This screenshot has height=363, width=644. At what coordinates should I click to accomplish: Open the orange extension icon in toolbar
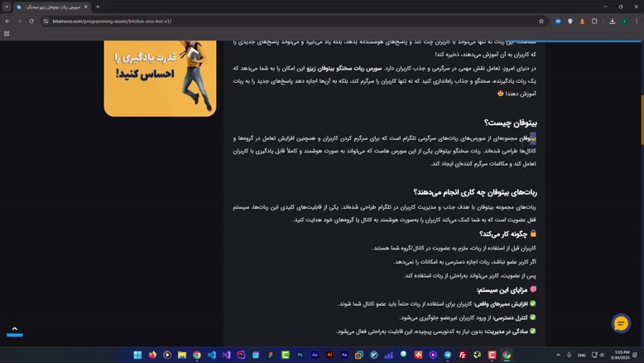[582, 21]
